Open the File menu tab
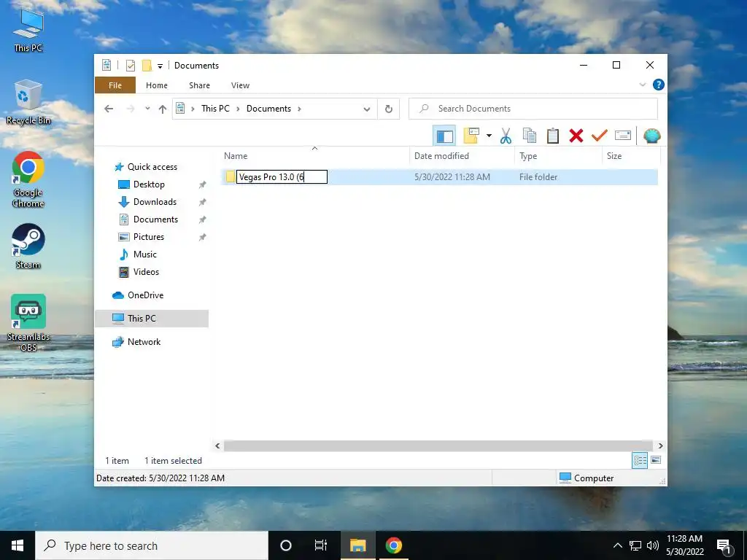The height and width of the screenshot is (560, 747). pos(115,85)
